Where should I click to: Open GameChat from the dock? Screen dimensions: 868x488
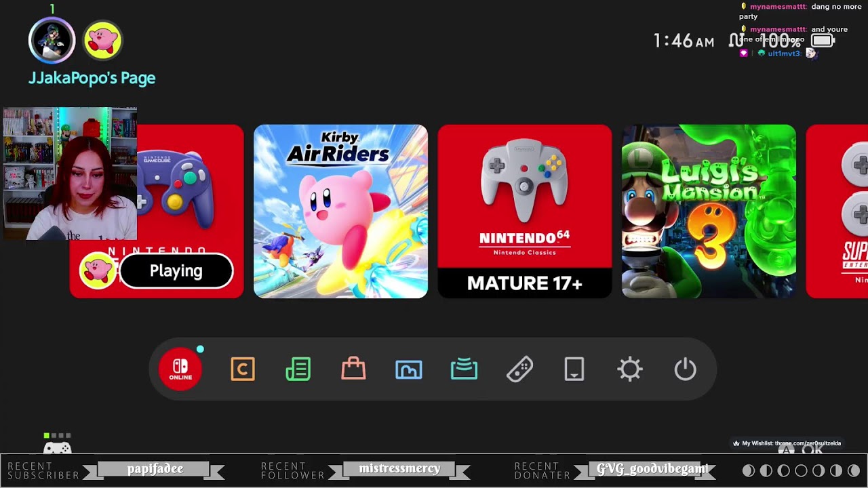(x=243, y=369)
